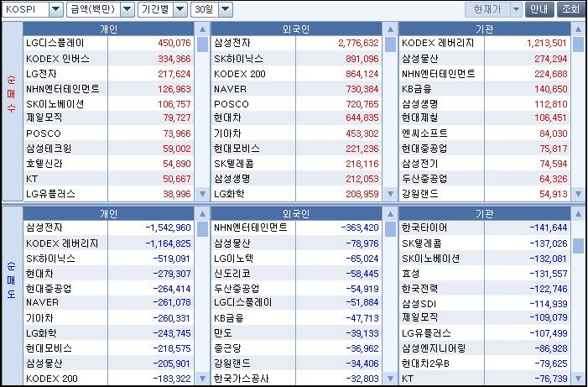
Task: Select 삼성전자 in 외국인 net-buy list
Action: (297, 43)
